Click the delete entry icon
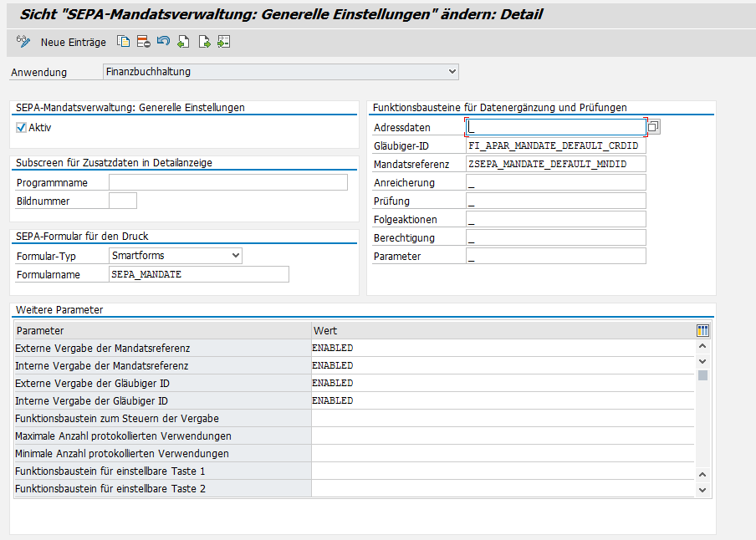The height and width of the screenshot is (540, 756). click(144, 42)
